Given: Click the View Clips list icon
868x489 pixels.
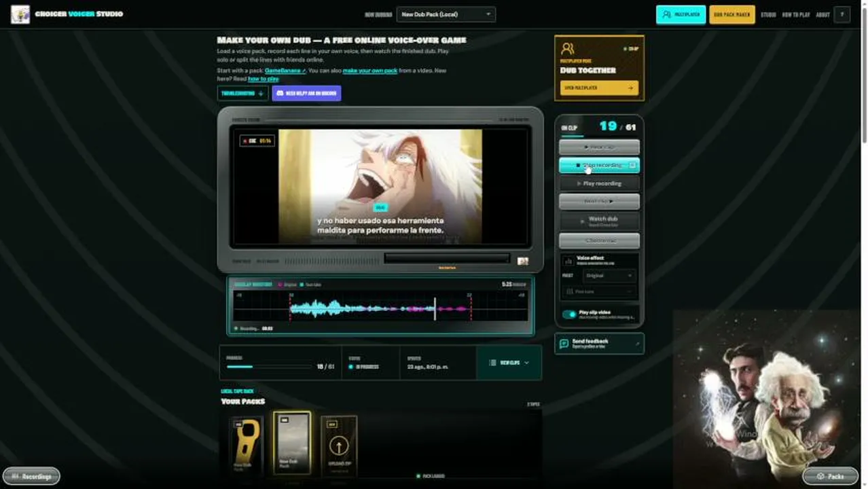Looking at the screenshot, I should click(x=493, y=363).
